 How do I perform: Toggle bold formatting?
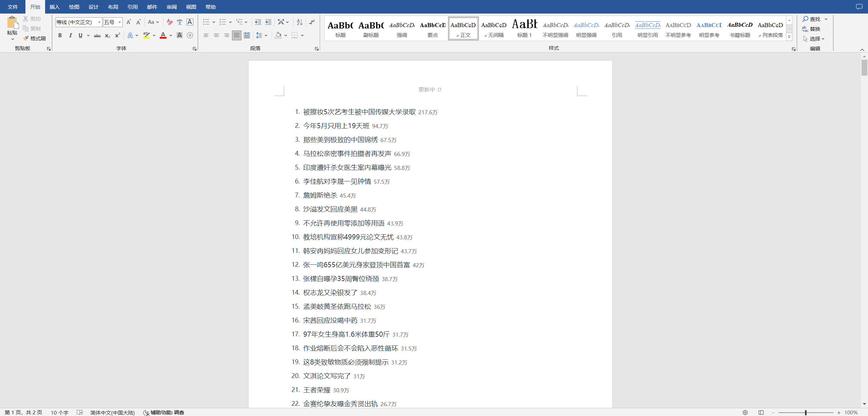point(60,35)
